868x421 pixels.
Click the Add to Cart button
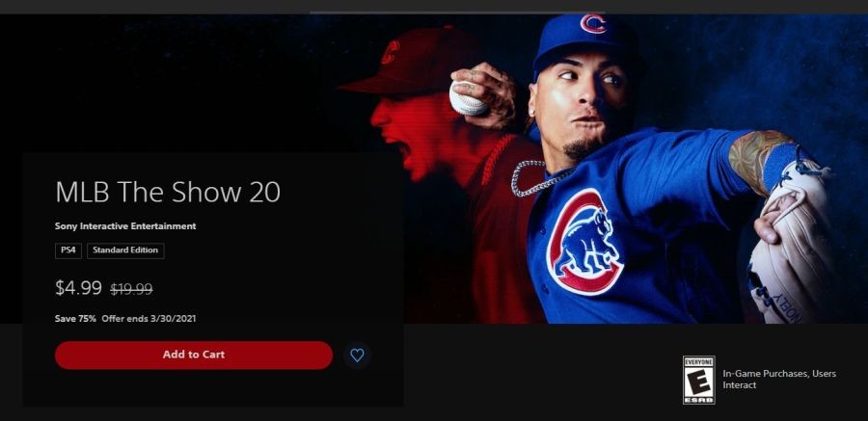tap(194, 355)
